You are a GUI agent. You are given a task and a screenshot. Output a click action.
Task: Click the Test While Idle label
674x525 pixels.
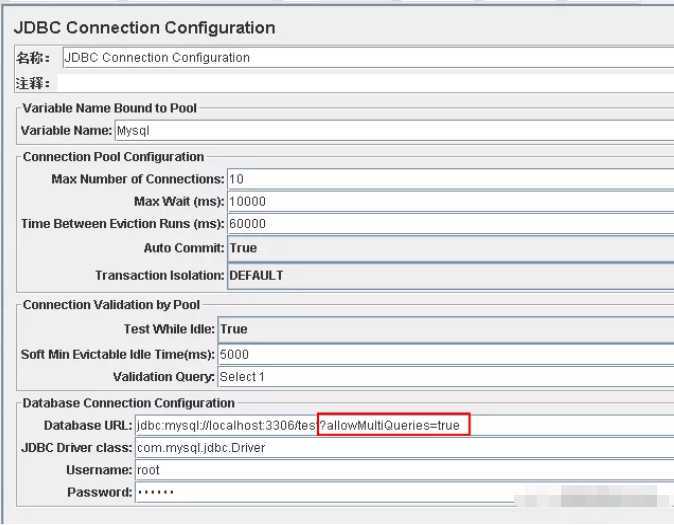point(169,329)
